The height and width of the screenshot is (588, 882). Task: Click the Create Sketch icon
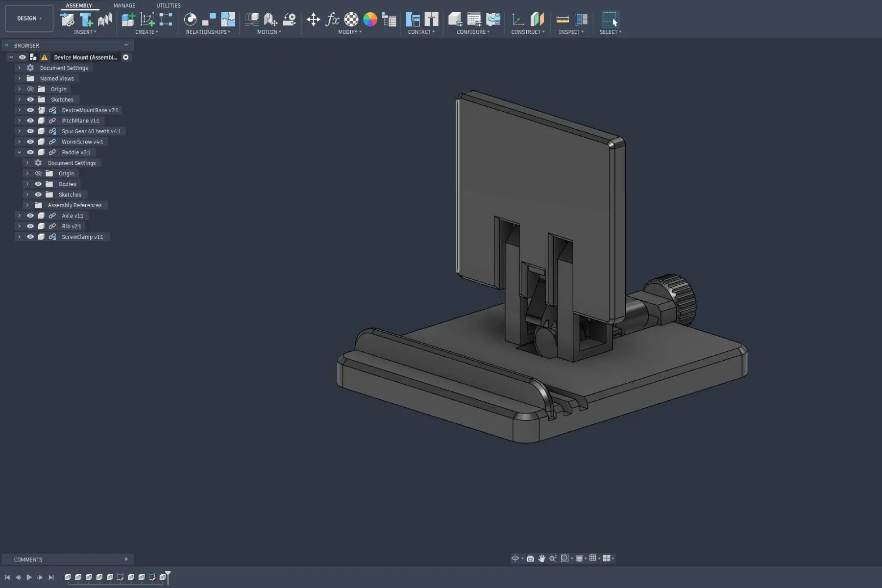pyautogui.click(x=147, y=20)
